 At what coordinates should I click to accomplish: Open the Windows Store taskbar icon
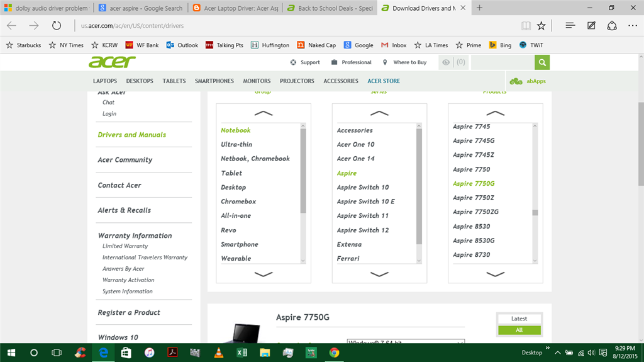(x=126, y=353)
